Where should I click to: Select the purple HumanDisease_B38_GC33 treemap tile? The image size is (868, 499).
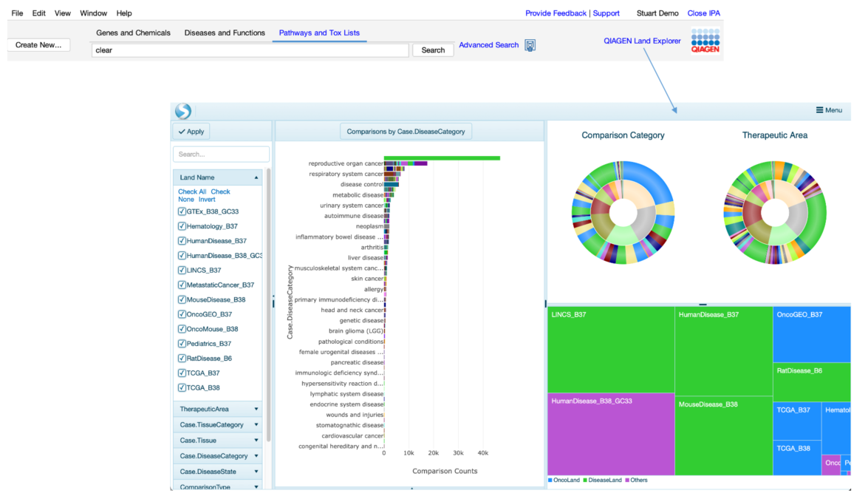pyautogui.click(x=610, y=435)
